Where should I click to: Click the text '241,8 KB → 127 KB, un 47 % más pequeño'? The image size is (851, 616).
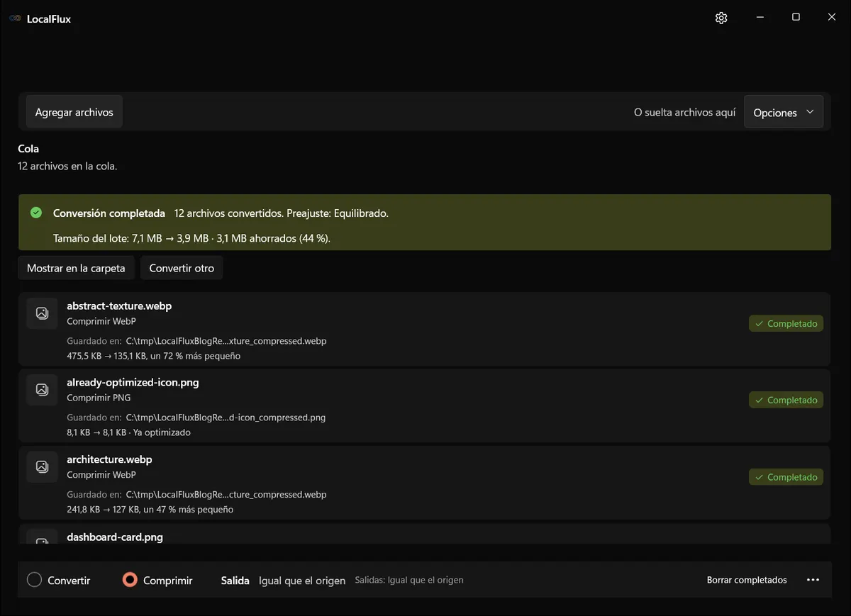click(150, 509)
